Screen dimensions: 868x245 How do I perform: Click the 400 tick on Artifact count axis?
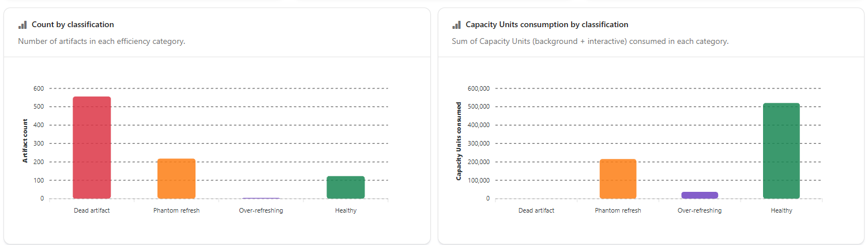(x=39, y=125)
